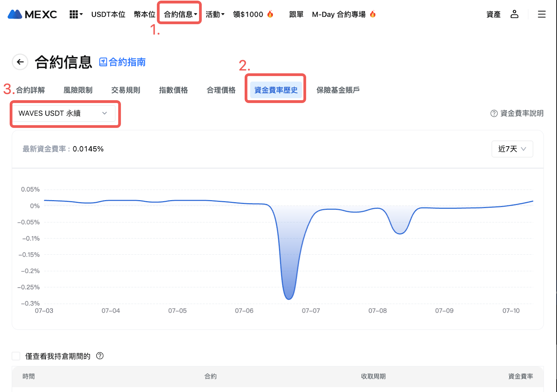The image size is (557, 392).
Task: Go to 資產 assets page
Action: [x=493, y=14]
